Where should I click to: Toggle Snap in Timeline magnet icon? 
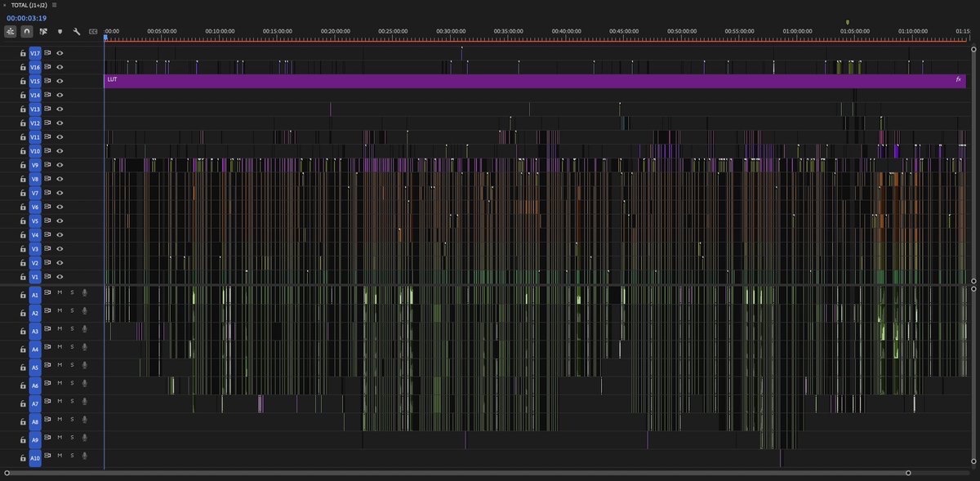point(27,31)
